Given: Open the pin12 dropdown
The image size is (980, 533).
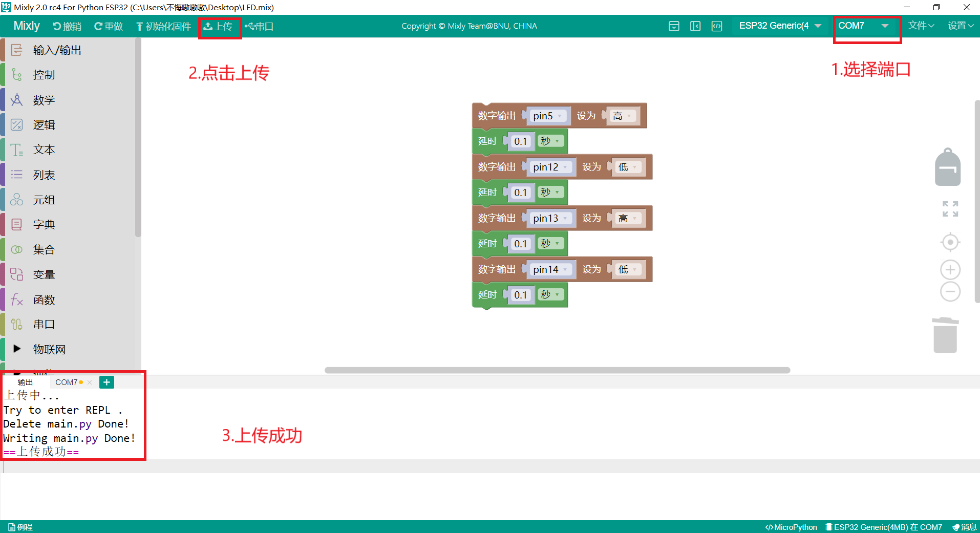Looking at the screenshot, I should point(550,167).
